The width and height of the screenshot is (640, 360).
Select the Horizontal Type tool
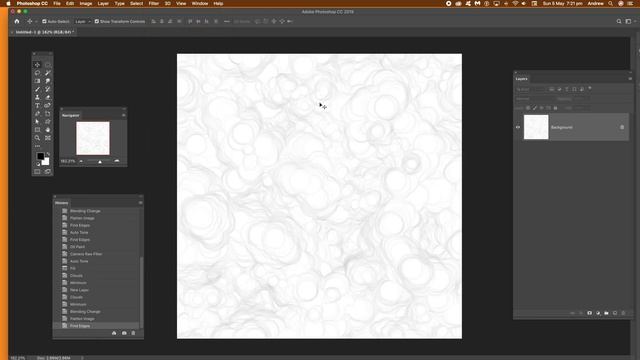[x=37, y=106]
